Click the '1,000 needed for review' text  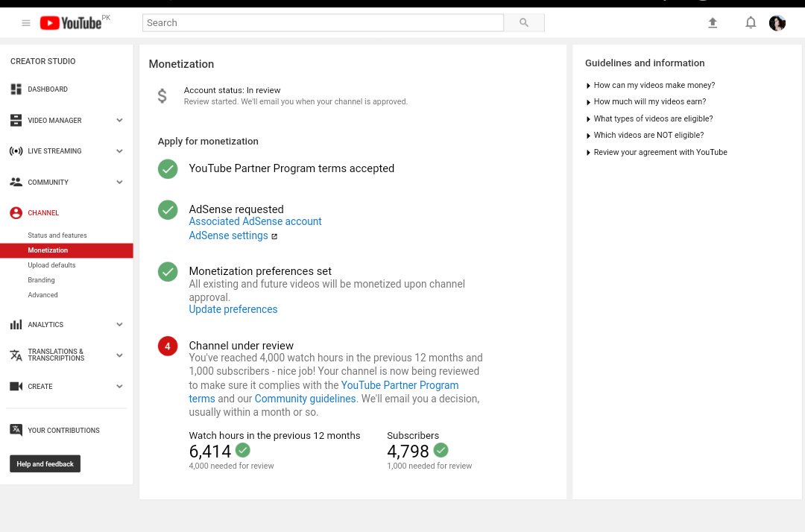tap(430, 466)
